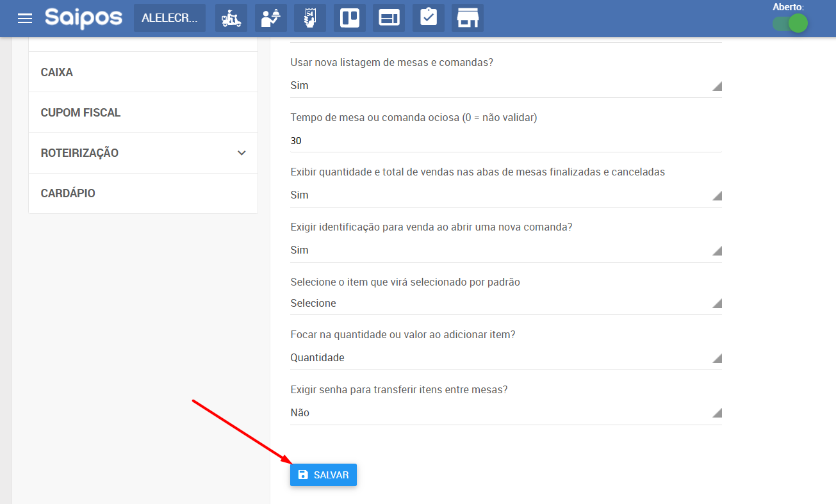The image size is (836, 504).
Task: Select CAIXA in the sidebar
Action: (x=143, y=72)
